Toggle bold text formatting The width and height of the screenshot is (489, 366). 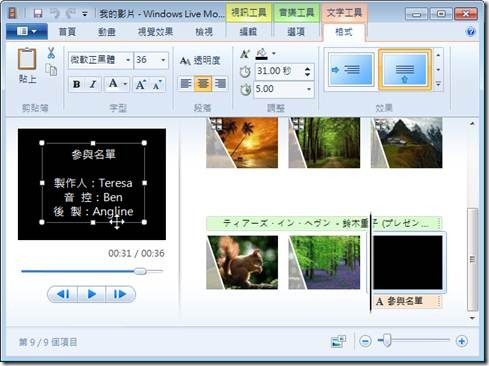point(77,84)
